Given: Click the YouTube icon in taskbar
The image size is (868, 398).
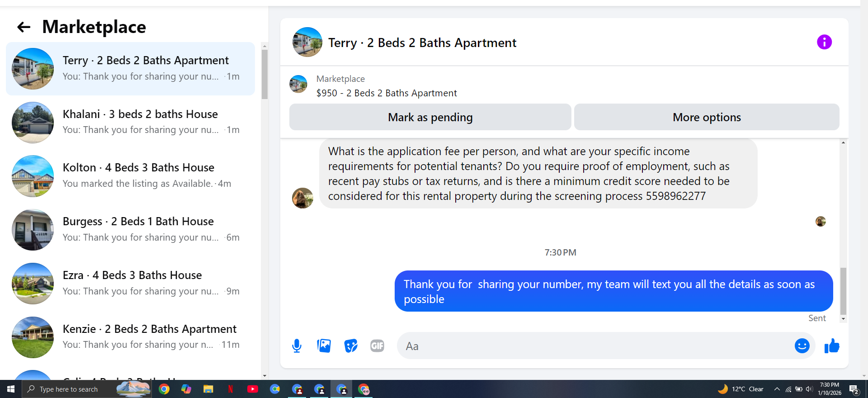Looking at the screenshot, I should pyautogui.click(x=253, y=389).
